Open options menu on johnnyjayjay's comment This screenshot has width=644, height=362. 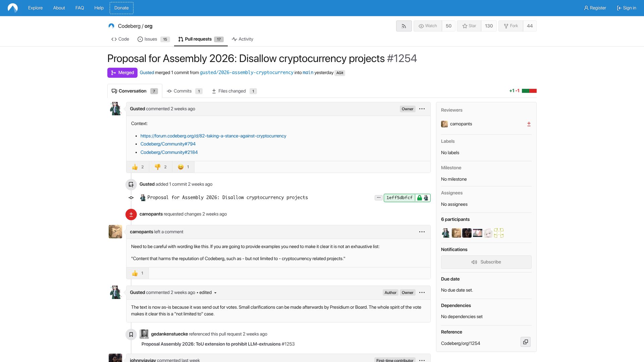(x=422, y=360)
